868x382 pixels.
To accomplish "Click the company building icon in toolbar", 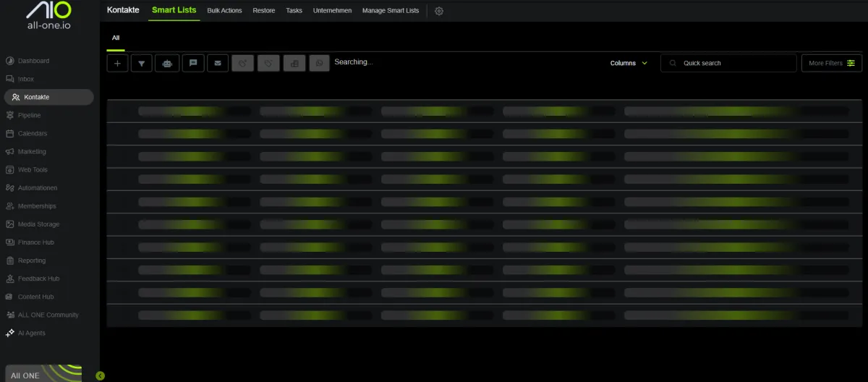I will coord(294,63).
